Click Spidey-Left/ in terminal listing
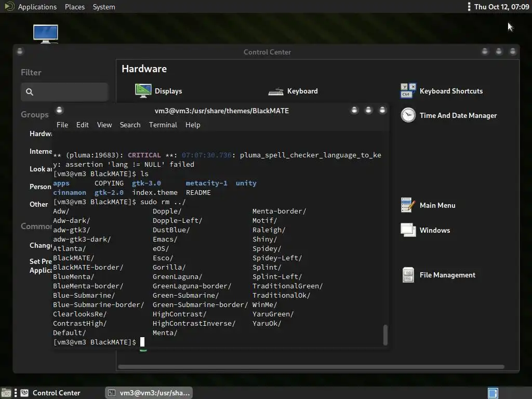The height and width of the screenshot is (399, 532). click(x=277, y=258)
